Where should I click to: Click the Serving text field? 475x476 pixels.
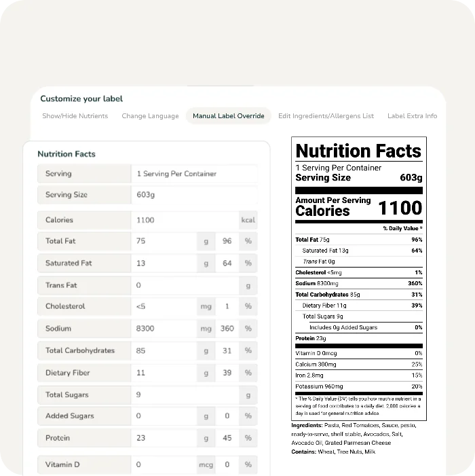(194, 174)
